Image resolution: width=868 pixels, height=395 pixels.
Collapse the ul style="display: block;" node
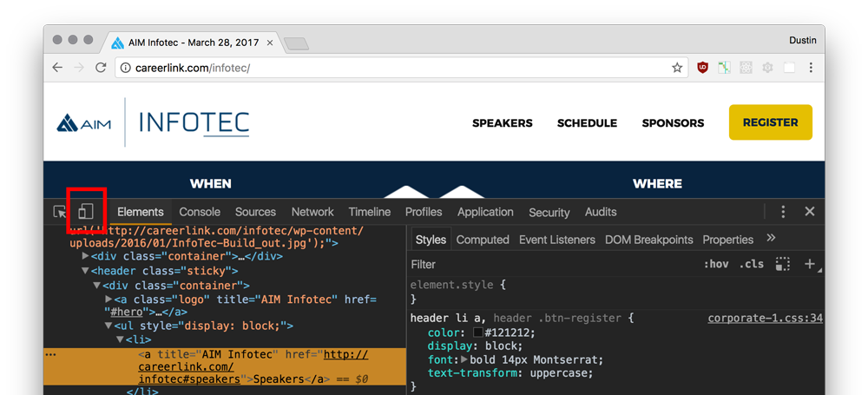point(108,326)
